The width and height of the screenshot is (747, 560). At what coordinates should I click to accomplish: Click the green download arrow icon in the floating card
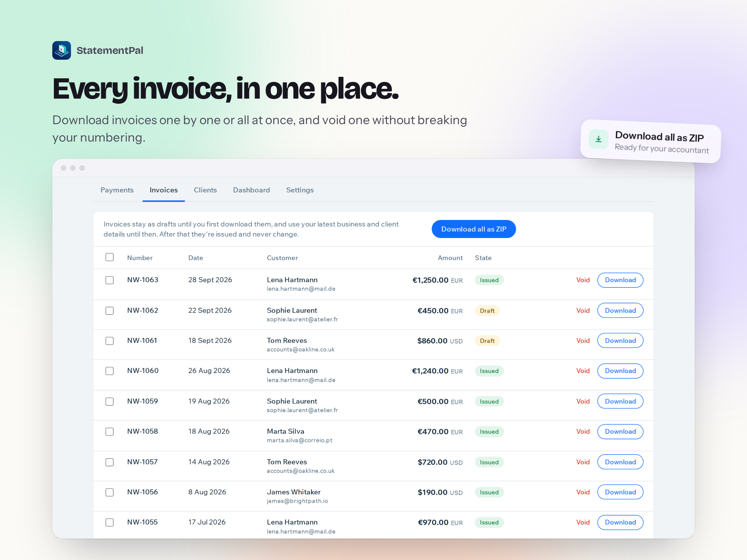point(599,139)
